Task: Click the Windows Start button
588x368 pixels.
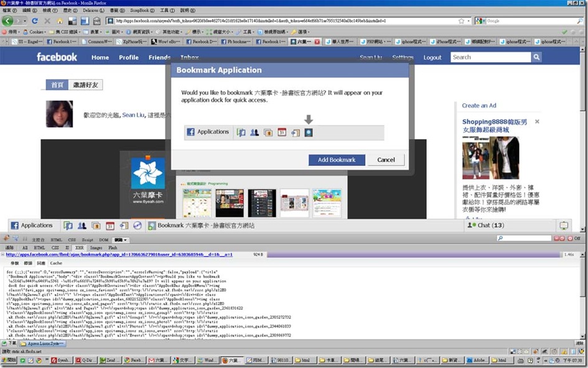Action: (9, 360)
